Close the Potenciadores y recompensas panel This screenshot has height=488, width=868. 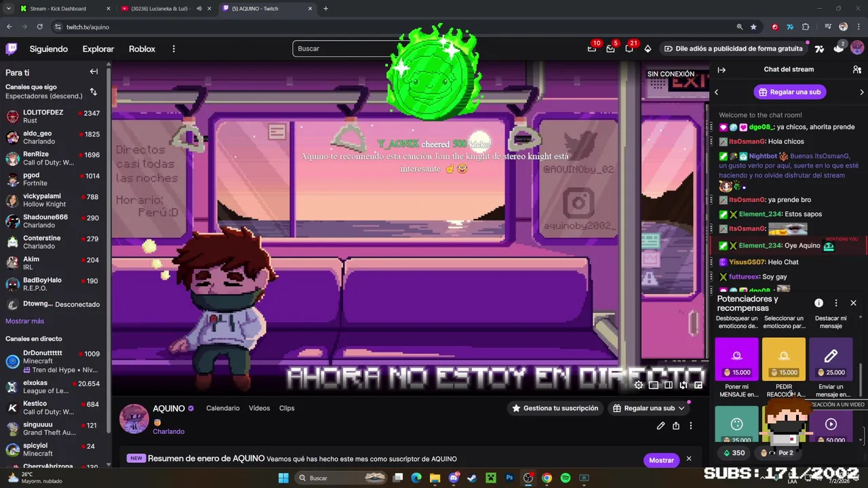point(853,303)
